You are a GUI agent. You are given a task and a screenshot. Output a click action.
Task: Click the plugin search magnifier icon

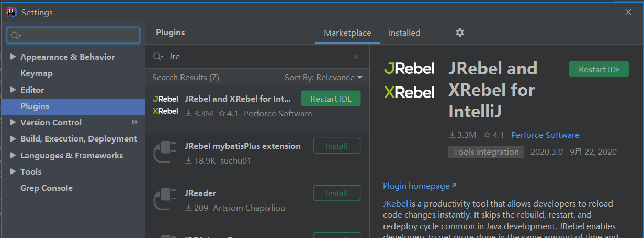[158, 57]
